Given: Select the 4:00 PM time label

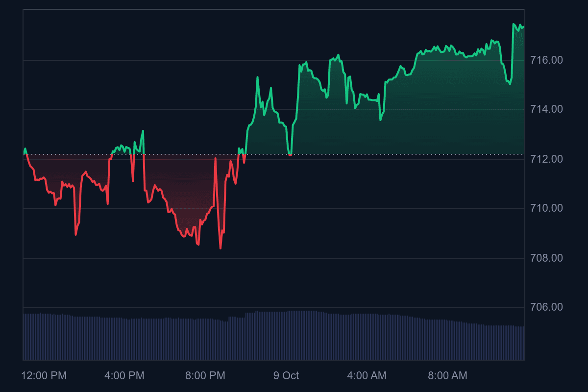Looking at the screenshot, I should 124,376.
